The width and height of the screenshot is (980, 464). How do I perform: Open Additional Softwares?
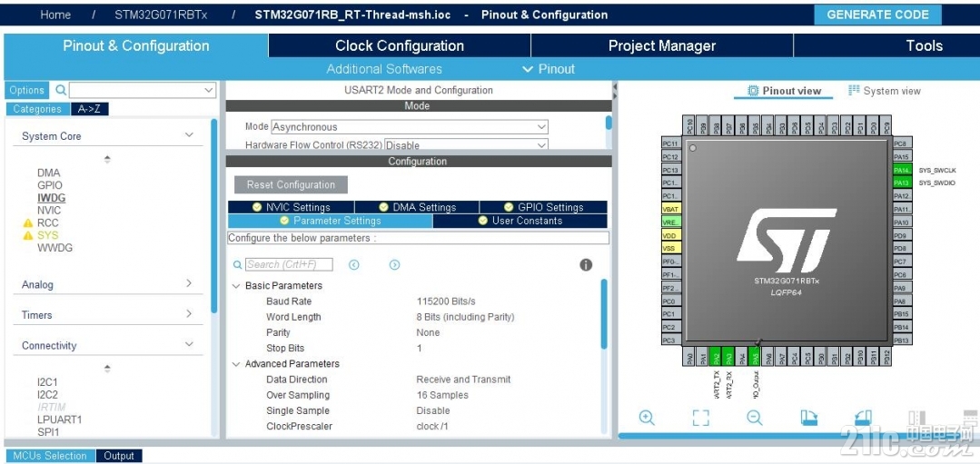click(x=384, y=69)
